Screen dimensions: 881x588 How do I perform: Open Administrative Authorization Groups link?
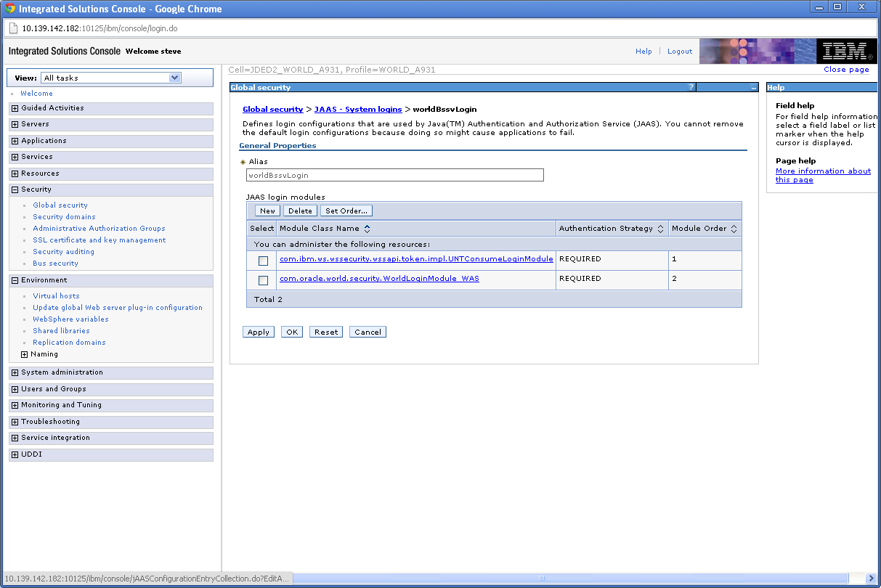click(x=99, y=229)
